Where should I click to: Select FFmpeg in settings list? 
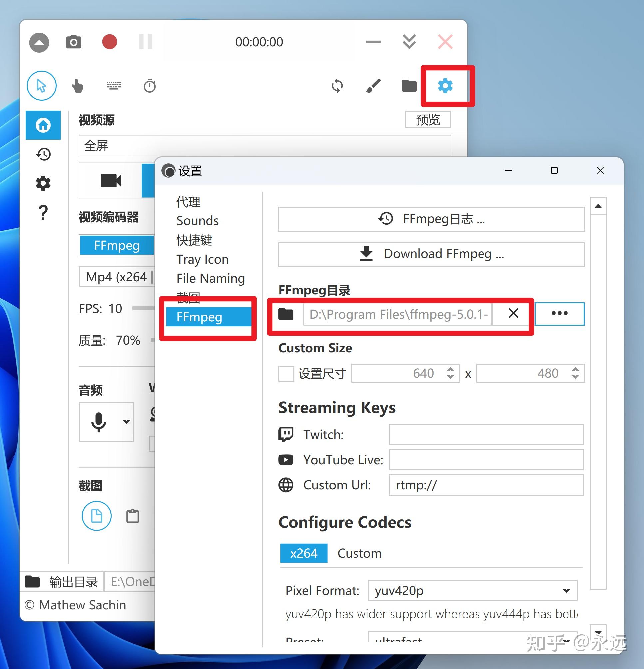pos(209,317)
